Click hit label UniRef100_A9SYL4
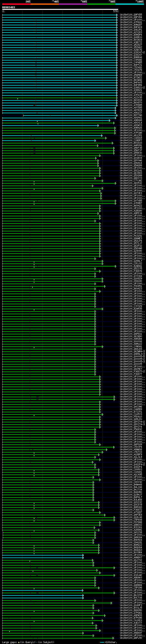146x644 pixels. 131,123
